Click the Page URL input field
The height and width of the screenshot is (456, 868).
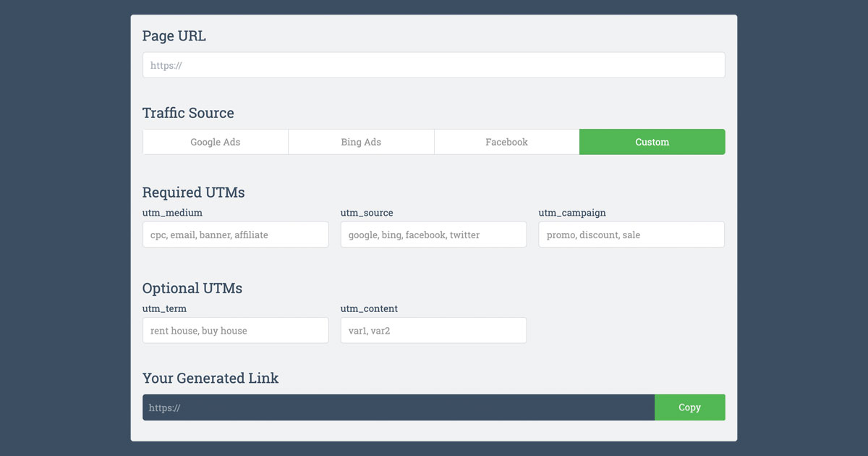click(x=433, y=64)
